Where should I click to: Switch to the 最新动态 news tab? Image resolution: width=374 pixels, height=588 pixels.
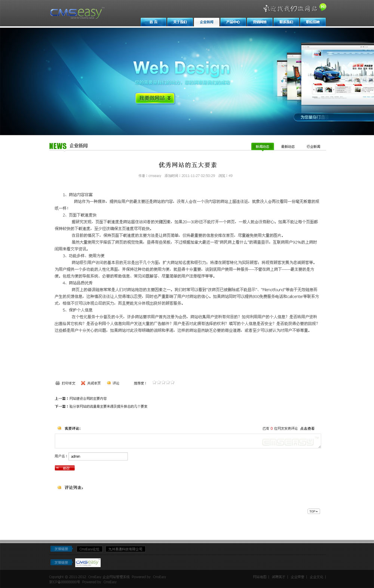point(288,147)
